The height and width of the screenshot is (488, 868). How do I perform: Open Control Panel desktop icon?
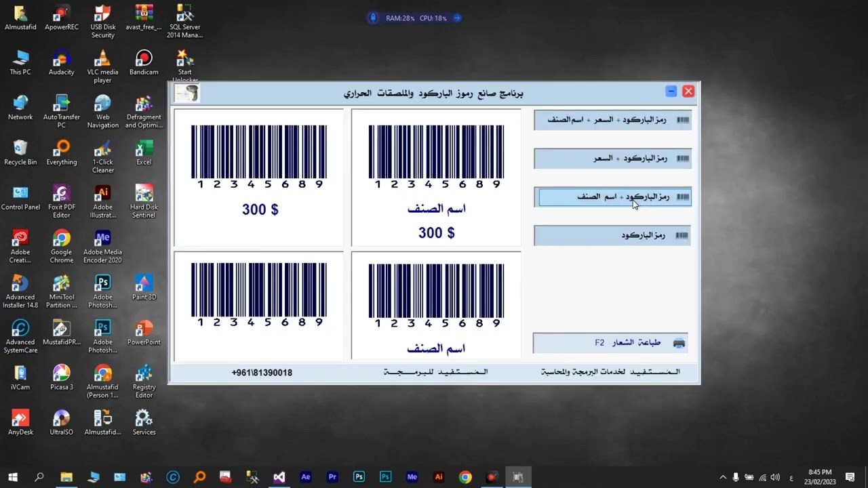point(20,198)
